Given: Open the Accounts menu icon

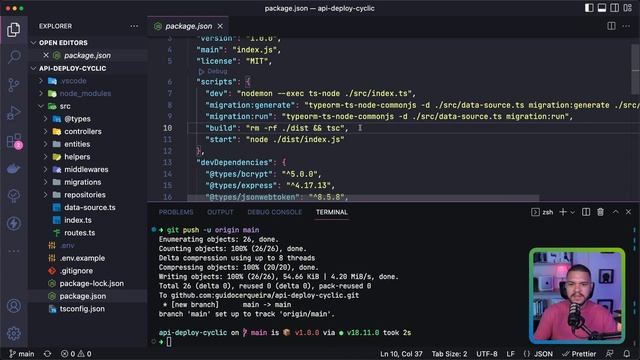Looking at the screenshot, I should pyautogui.click(x=14, y=306).
